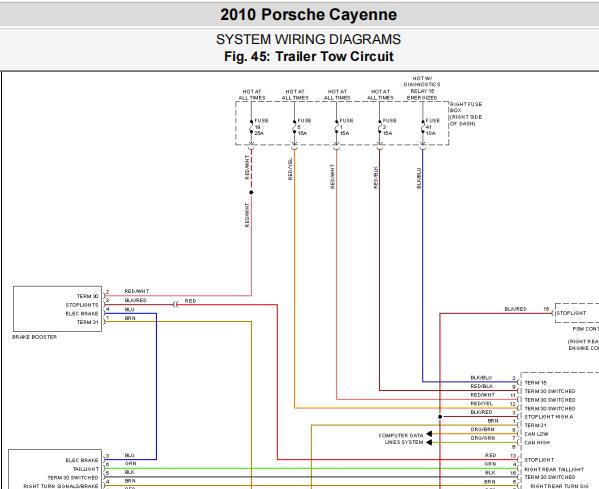Click "STOPLIGHT" label at pin 16 dashed box

[571, 313]
